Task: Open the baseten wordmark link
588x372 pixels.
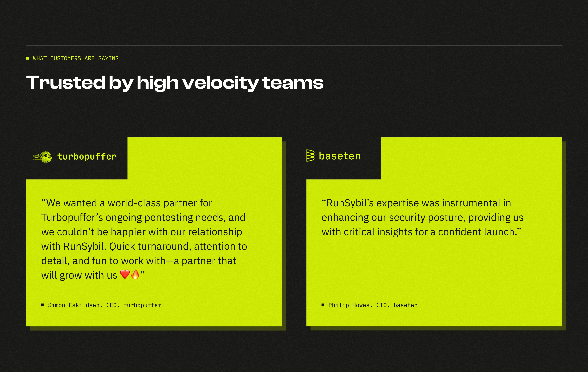Action: click(x=340, y=156)
